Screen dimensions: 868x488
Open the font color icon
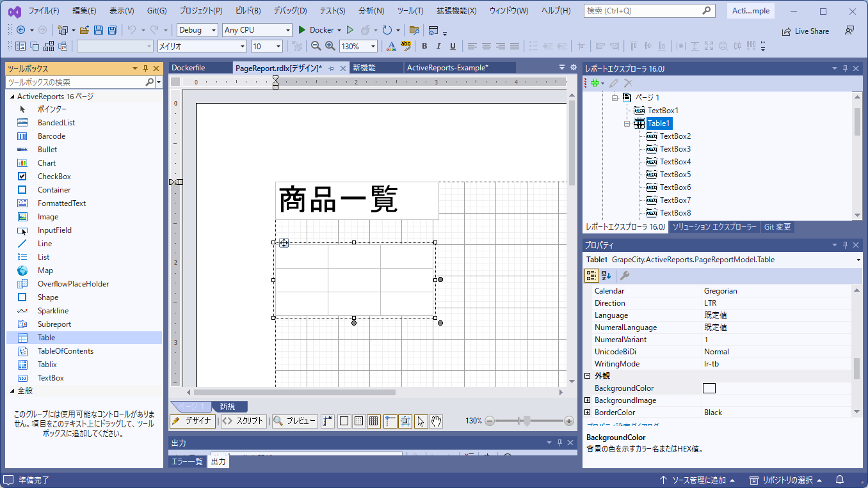391,46
